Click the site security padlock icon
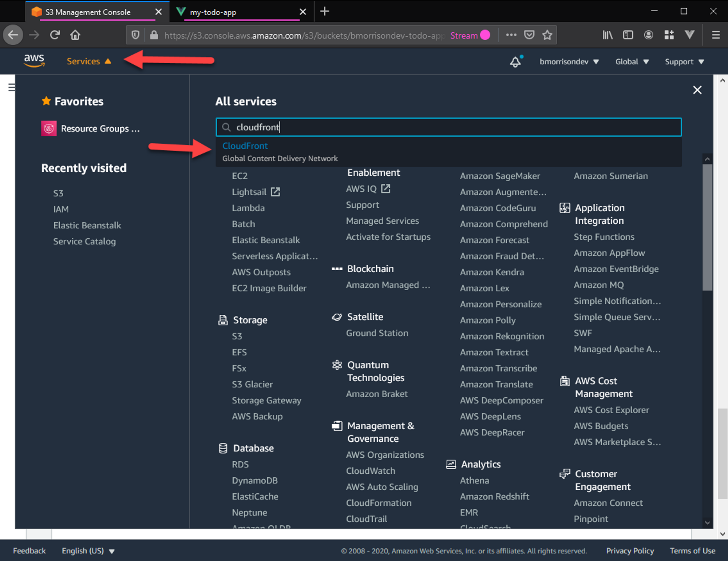This screenshot has height=561, width=728. [x=154, y=35]
